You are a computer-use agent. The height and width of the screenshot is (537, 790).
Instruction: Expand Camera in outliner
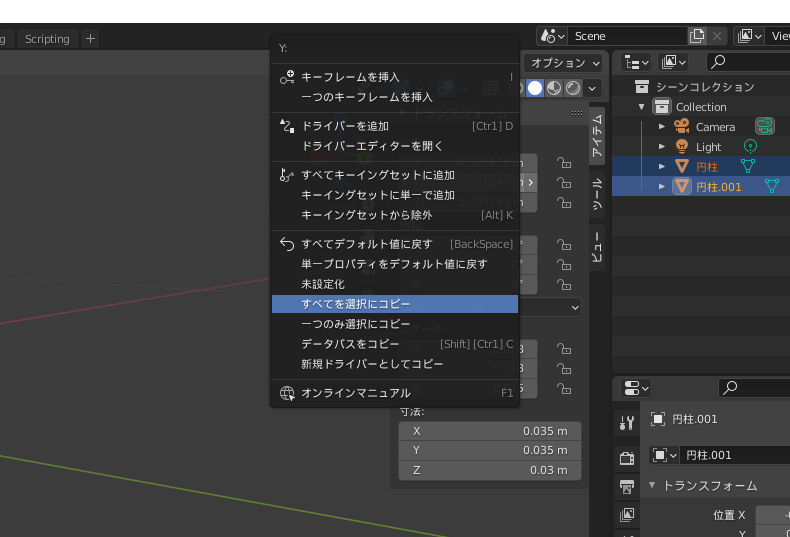click(662, 126)
